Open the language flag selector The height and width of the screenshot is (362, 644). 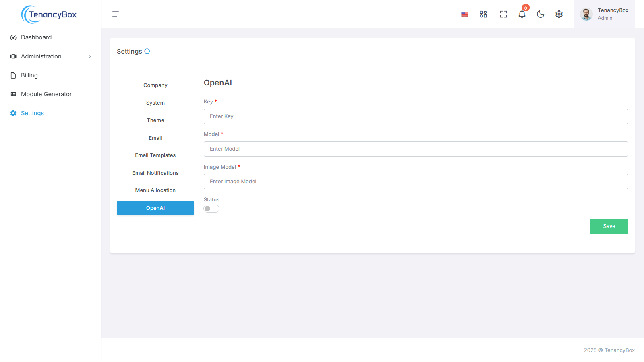pyautogui.click(x=464, y=14)
